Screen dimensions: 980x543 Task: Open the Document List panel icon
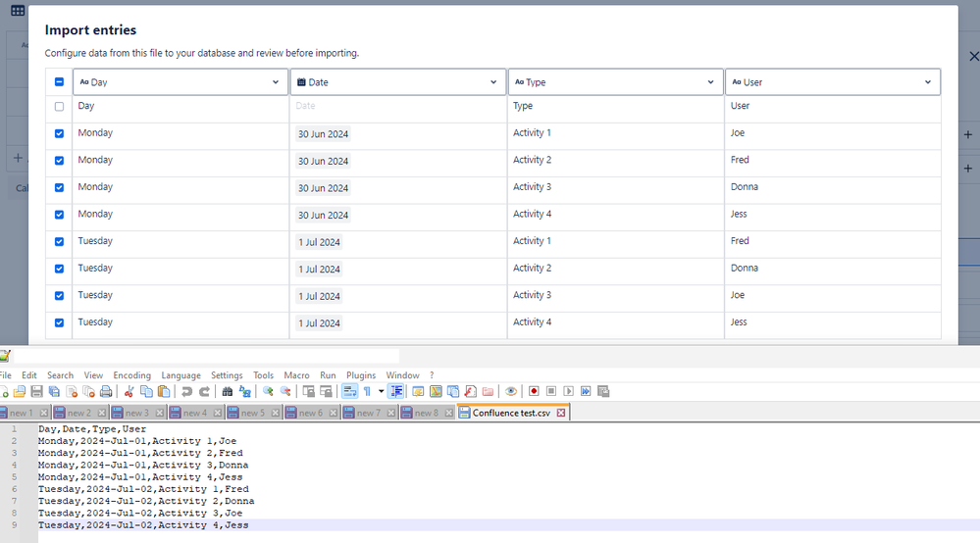453,391
